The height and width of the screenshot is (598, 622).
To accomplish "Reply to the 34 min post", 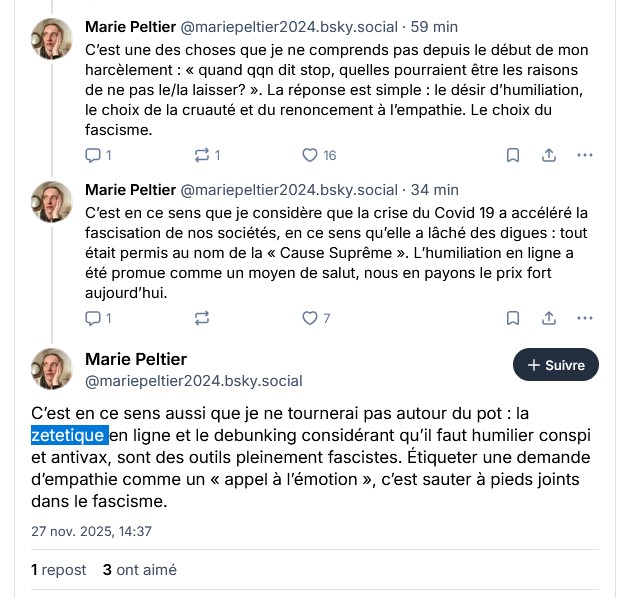I will click(93, 318).
